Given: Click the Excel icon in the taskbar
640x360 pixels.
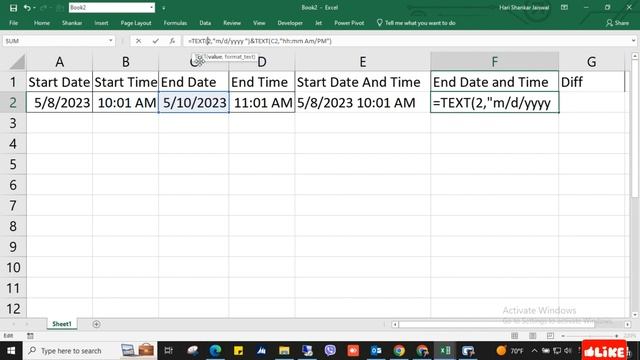Looking at the screenshot, I should coord(445,351).
